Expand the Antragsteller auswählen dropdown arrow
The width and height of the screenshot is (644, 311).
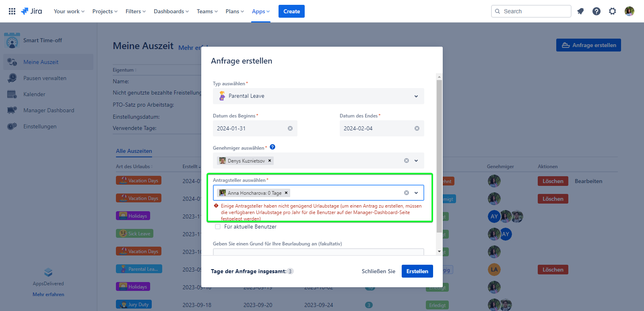click(416, 193)
